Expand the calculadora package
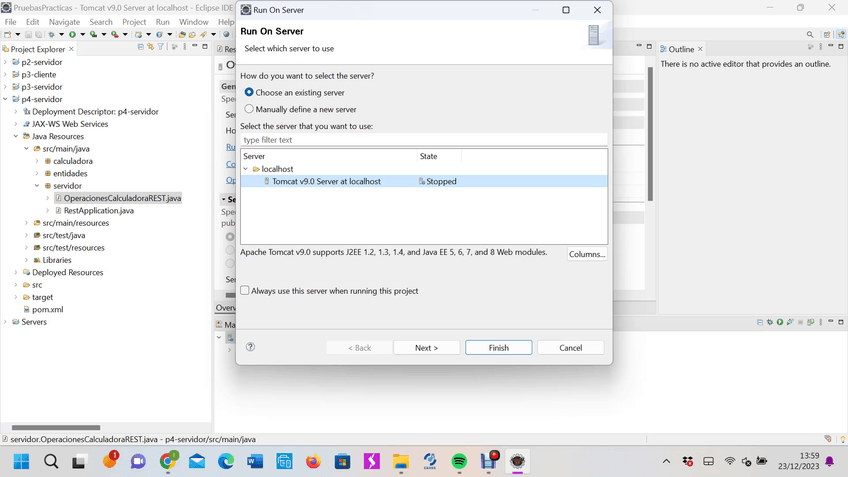The width and height of the screenshot is (848, 477). click(37, 161)
